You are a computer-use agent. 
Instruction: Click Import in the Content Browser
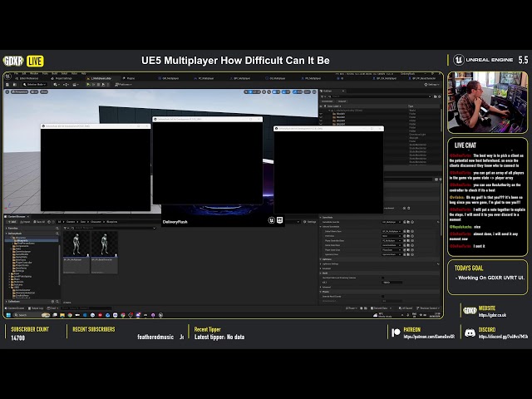tap(26, 222)
